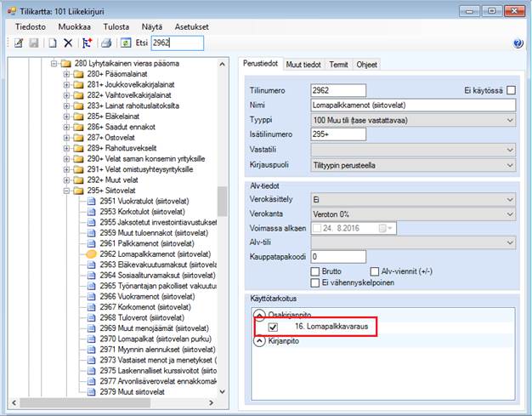Click folder icon of 285+ Eläkelainat

(x=78, y=117)
